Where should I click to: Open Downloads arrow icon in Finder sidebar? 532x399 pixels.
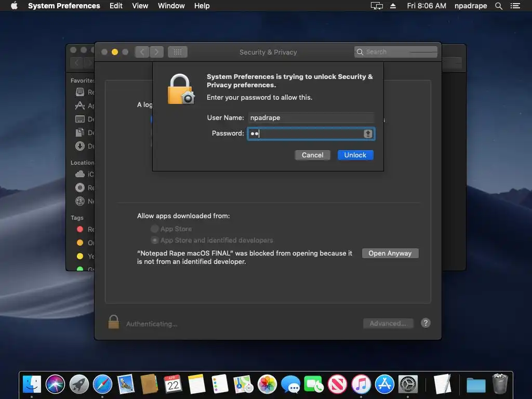pos(79,146)
